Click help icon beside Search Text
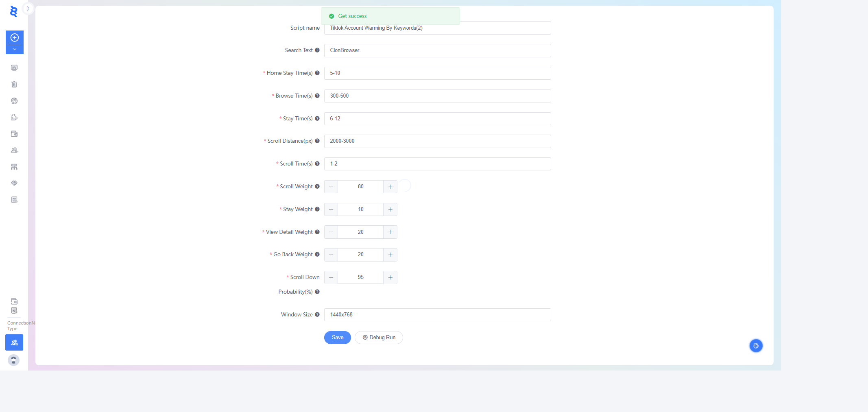The image size is (868, 412). pyautogui.click(x=317, y=50)
